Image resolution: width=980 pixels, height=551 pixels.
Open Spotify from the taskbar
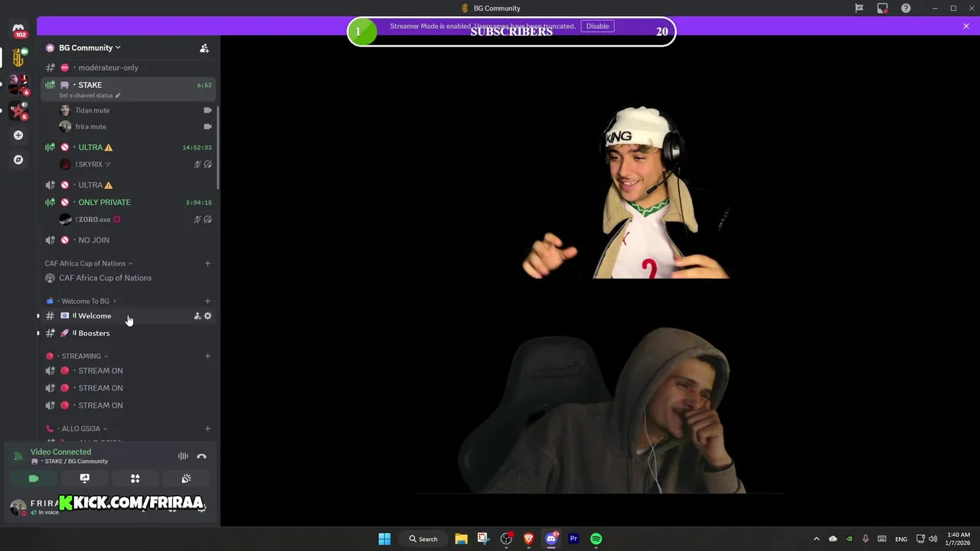coord(596,539)
